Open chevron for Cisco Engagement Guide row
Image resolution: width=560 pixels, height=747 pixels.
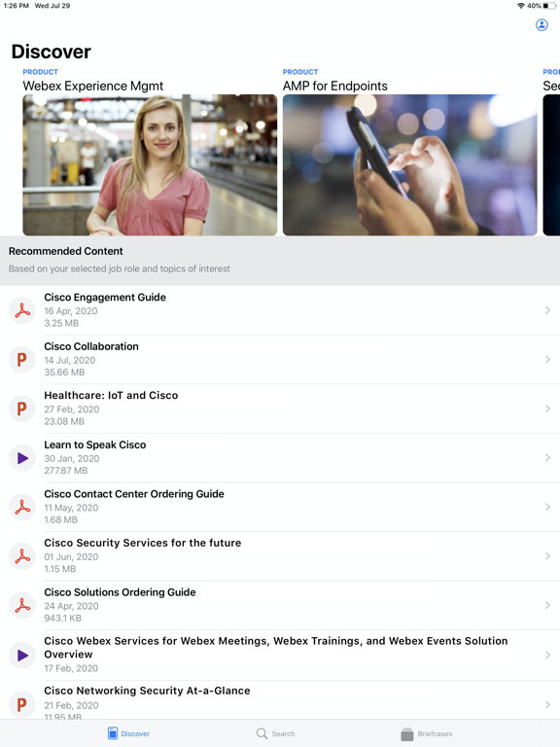click(547, 310)
